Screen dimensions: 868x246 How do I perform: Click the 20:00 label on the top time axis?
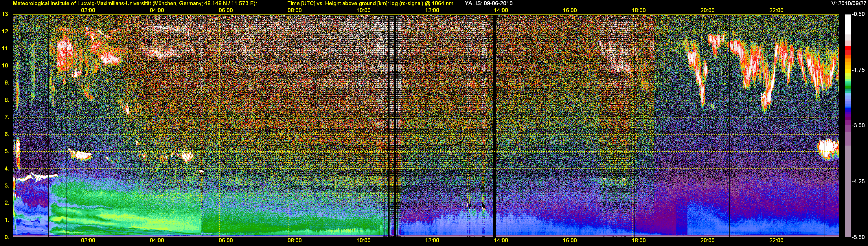[x=707, y=10]
